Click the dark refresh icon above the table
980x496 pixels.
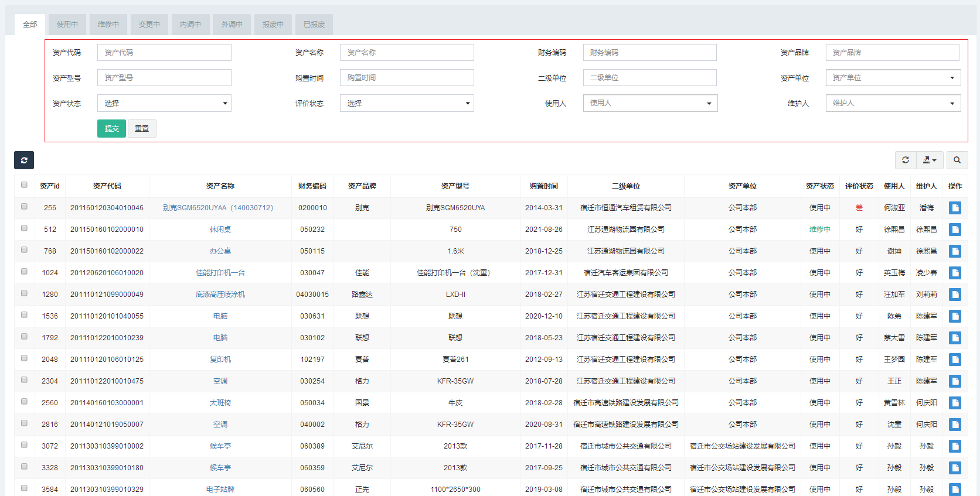tap(24, 160)
